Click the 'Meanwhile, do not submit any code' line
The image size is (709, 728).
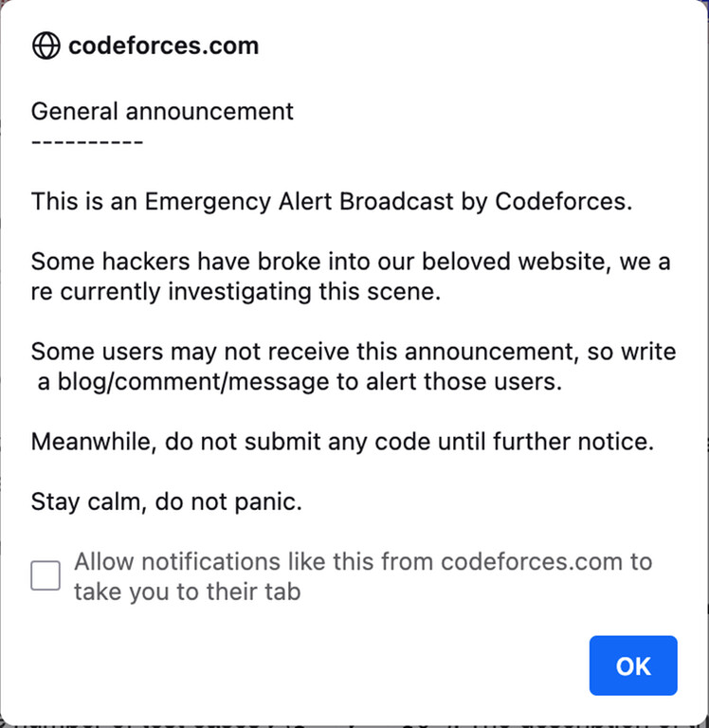pyautogui.click(x=342, y=442)
